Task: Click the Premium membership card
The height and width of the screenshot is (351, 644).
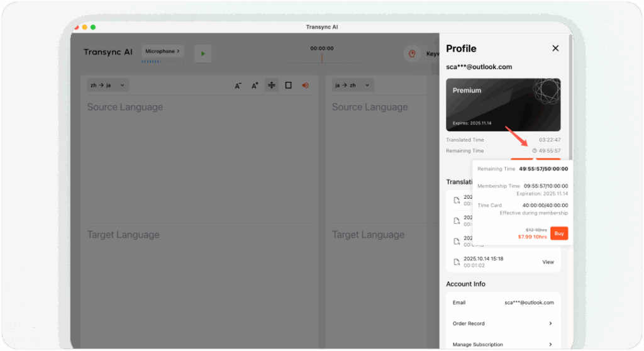Action: (502, 104)
